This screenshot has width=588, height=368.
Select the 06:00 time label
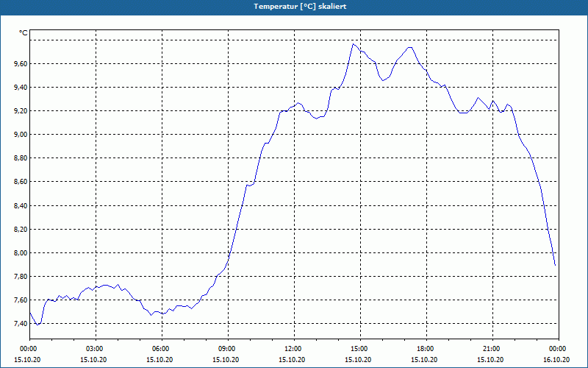(162, 349)
